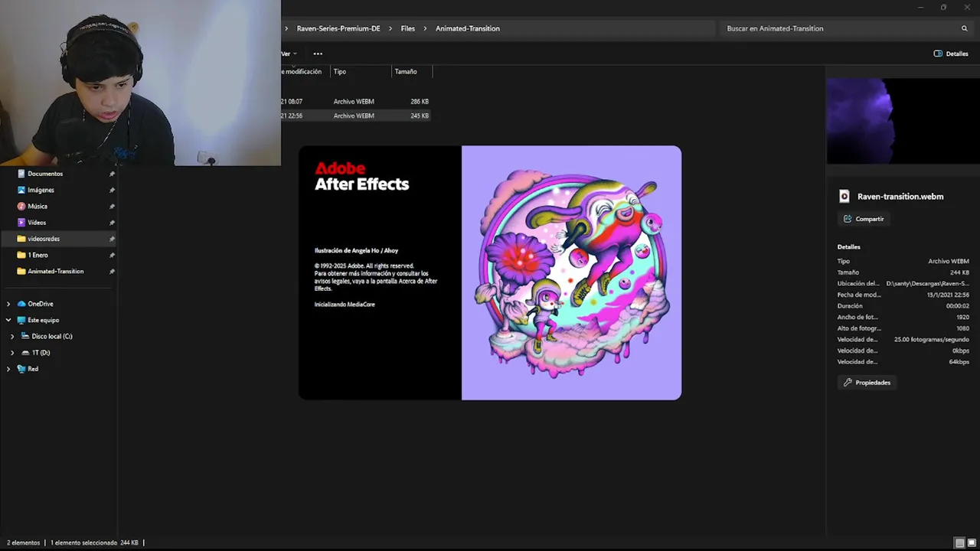The height and width of the screenshot is (551, 980).
Task: Click the file location path value
Action: click(927, 283)
